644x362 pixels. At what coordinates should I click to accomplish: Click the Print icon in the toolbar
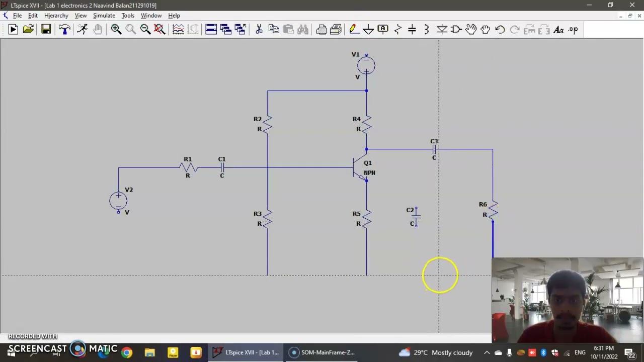(321, 30)
